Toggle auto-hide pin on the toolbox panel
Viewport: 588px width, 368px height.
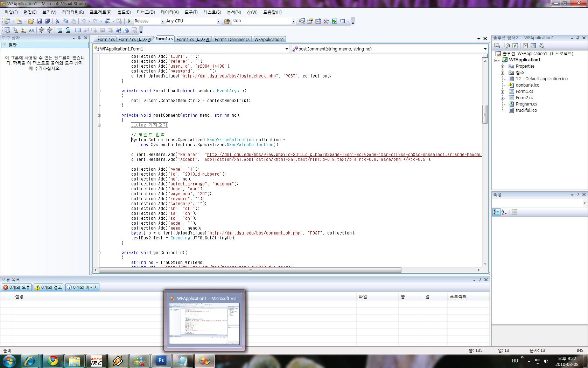(79, 38)
